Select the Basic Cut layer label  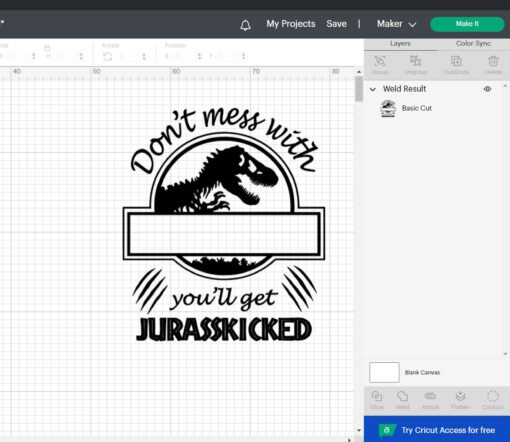(x=417, y=108)
